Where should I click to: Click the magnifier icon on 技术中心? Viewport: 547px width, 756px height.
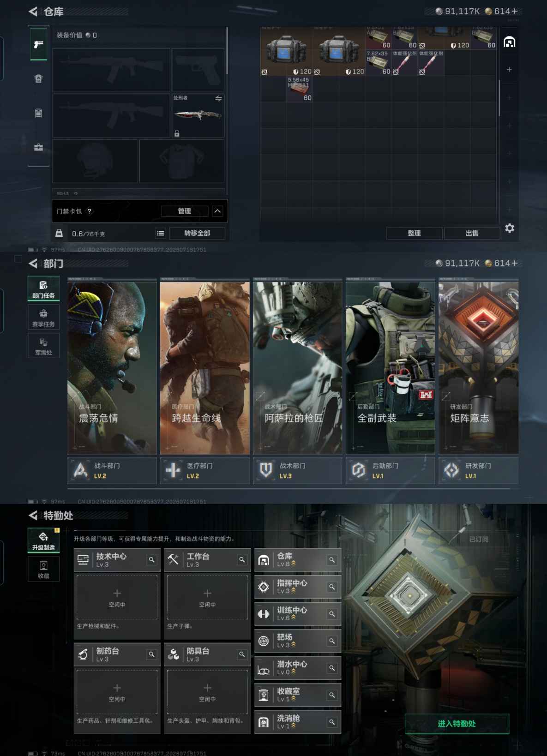click(x=151, y=560)
